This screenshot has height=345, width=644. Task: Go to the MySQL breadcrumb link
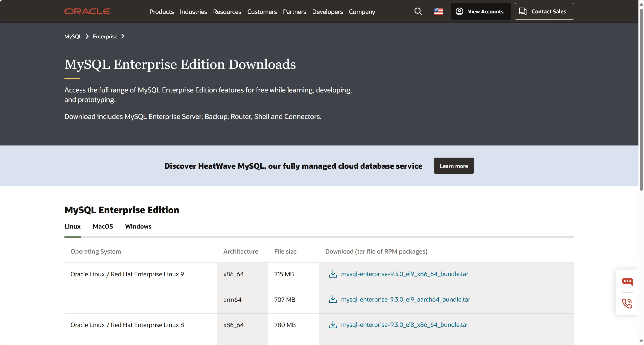[73, 36]
